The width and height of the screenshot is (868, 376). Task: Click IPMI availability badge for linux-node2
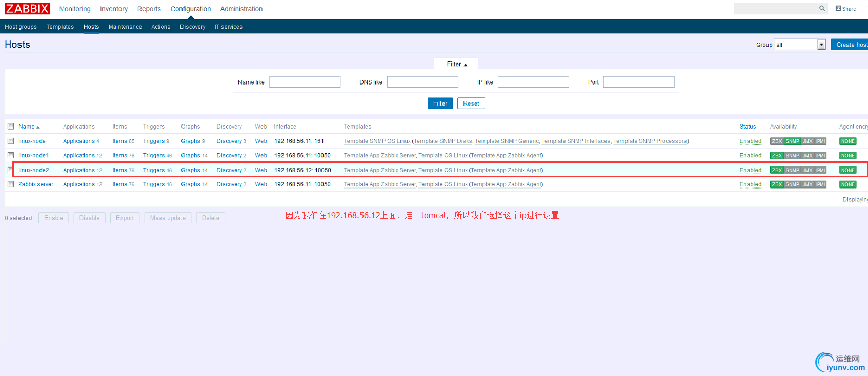(x=820, y=170)
